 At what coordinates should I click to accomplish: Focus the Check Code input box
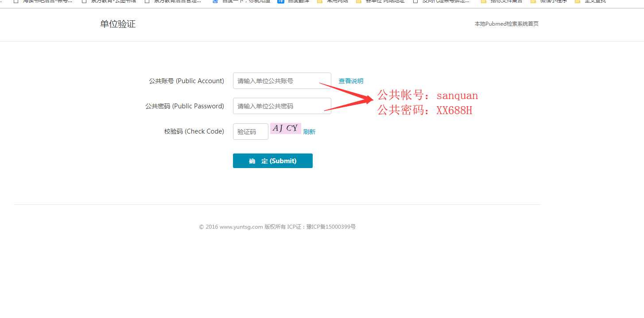pyautogui.click(x=250, y=132)
